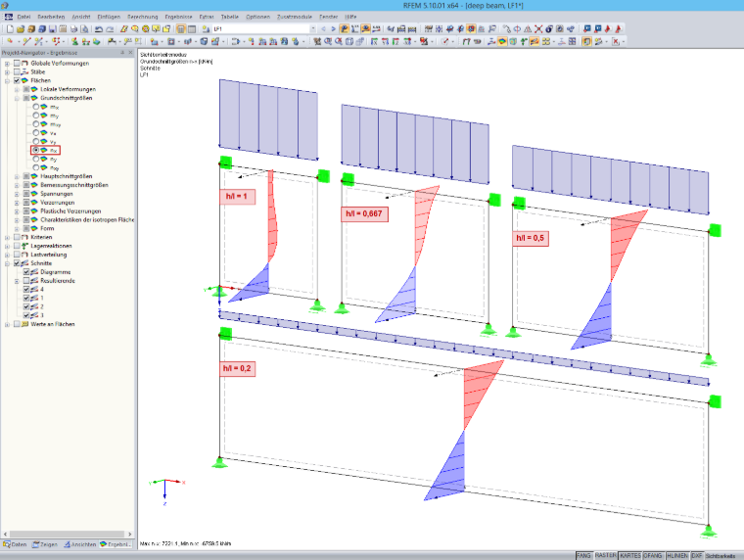Open the Ergebnisse menu
Screen dimensions: 744x560
tap(179, 17)
